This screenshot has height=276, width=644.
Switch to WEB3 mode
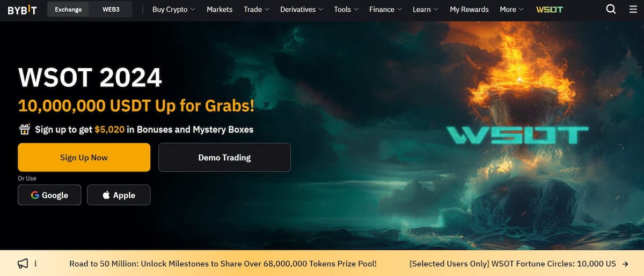pyautogui.click(x=111, y=10)
